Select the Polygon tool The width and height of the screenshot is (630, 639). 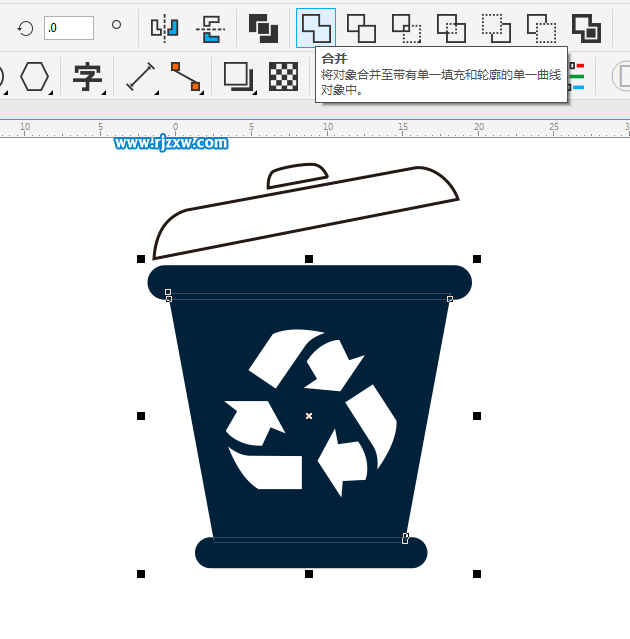click(x=35, y=77)
